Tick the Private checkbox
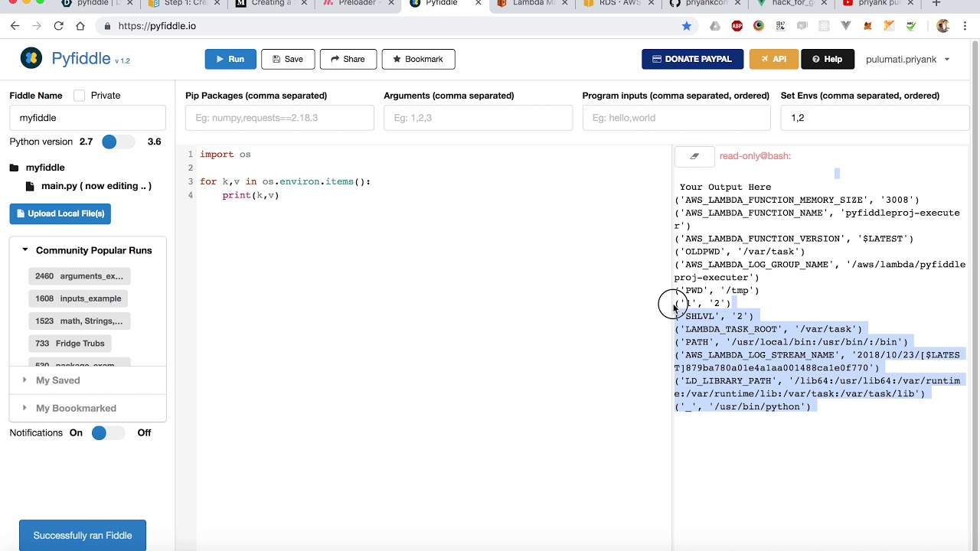 point(80,96)
